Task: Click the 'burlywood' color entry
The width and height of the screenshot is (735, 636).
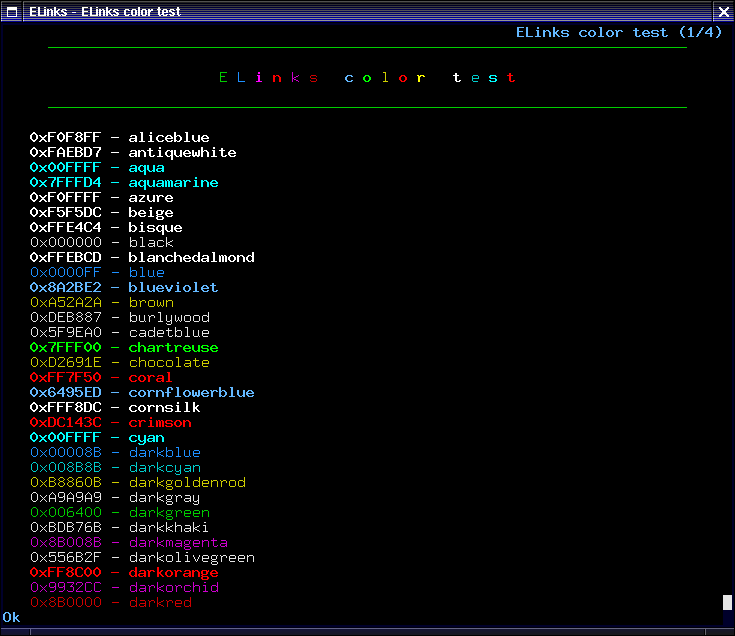Action: click(x=120, y=317)
